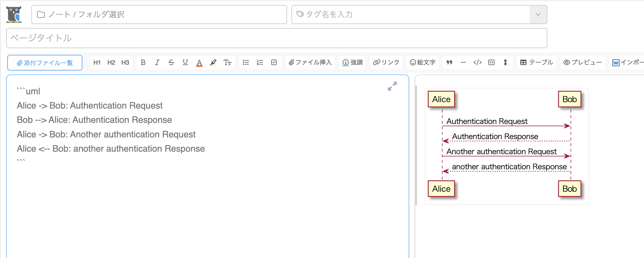Click the page title input field

[x=277, y=38]
